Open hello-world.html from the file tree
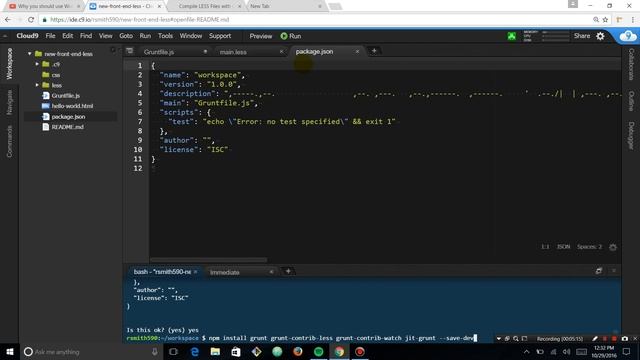Viewport: 640px width, 360px height. coord(72,106)
